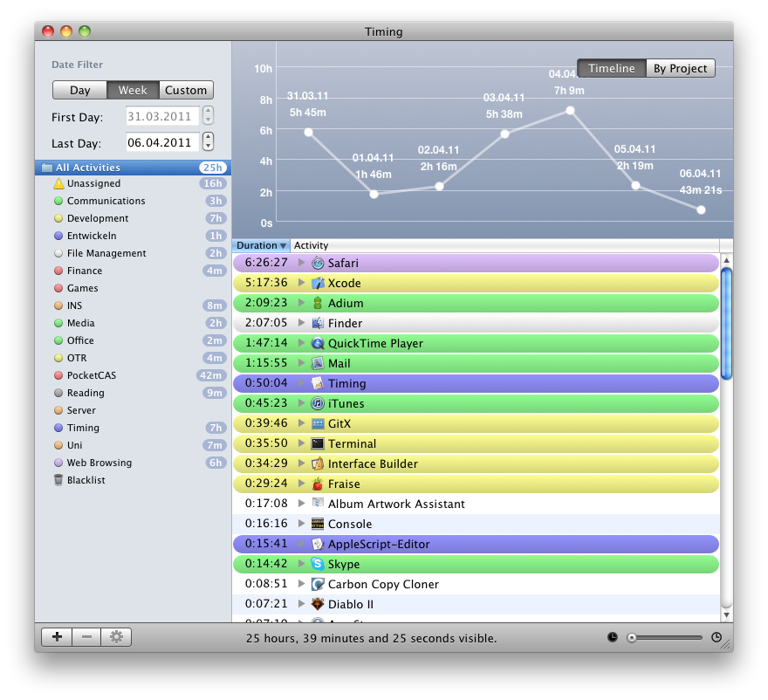Click the Blacklist trash icon
The width and height of the screenshot is (768, 700).
(x=58, y=480)
